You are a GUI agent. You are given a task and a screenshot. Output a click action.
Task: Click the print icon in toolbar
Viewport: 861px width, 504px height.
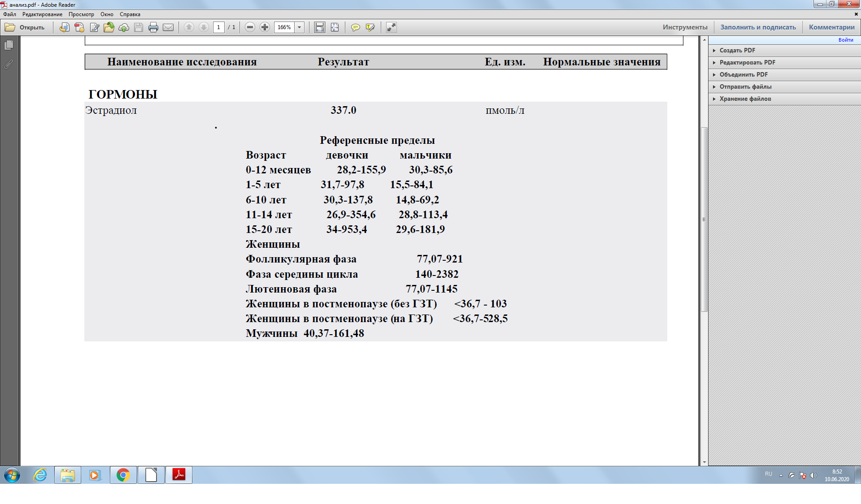pyautogui.click(x=153, y=27)
